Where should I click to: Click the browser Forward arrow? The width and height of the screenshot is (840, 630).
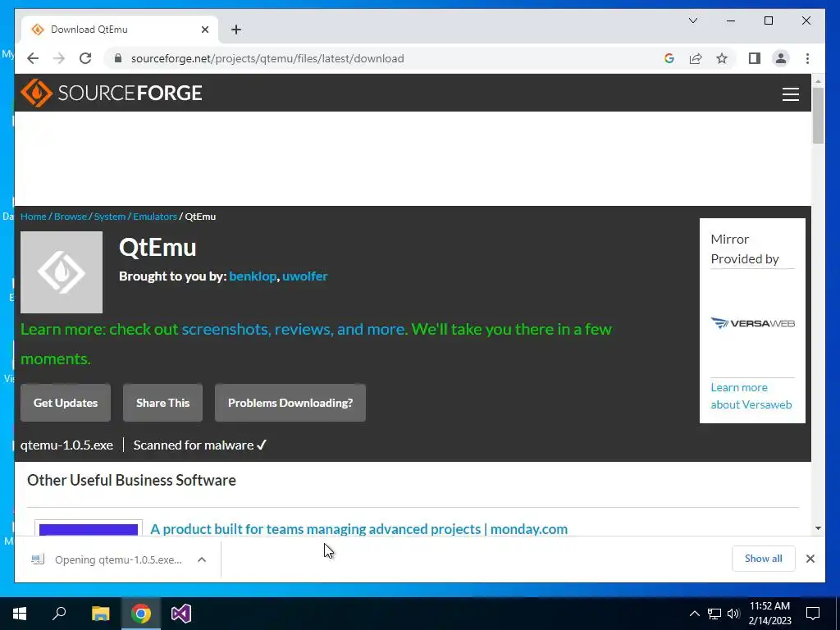59,58
